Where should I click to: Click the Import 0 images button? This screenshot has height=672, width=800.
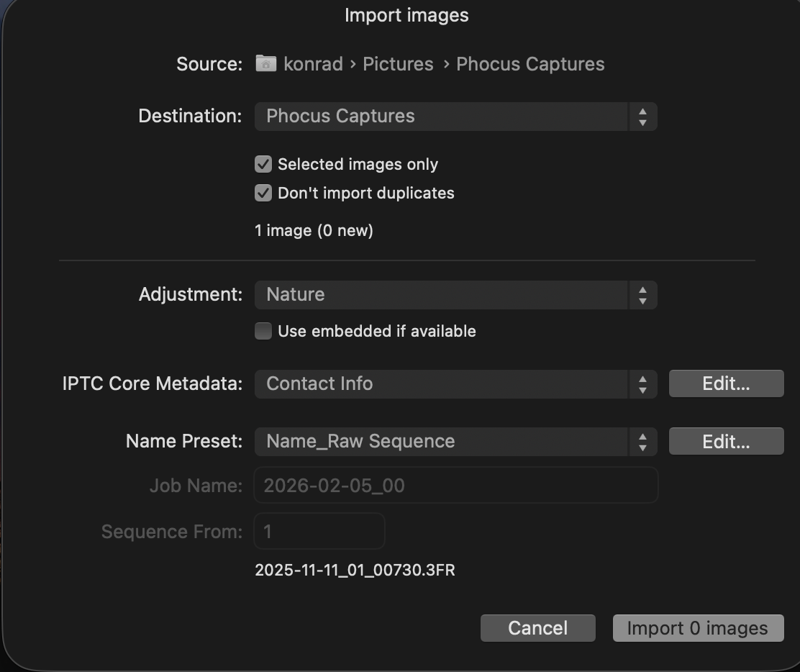pyautogui.click(x=698, y=628)
